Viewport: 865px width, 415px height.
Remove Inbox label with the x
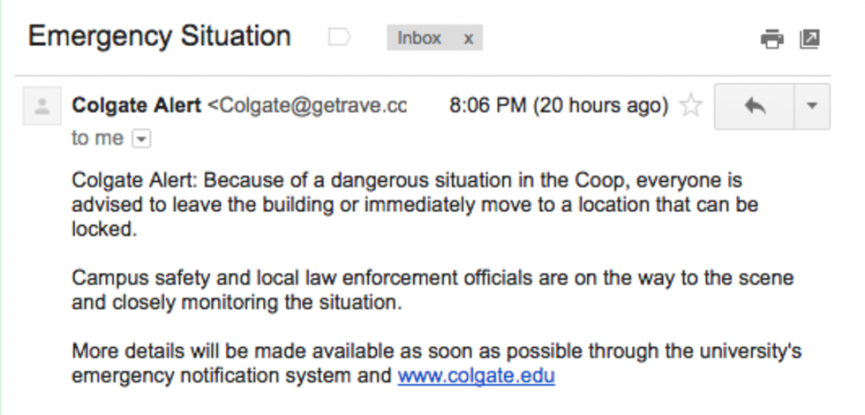click(x=468, y=39)
